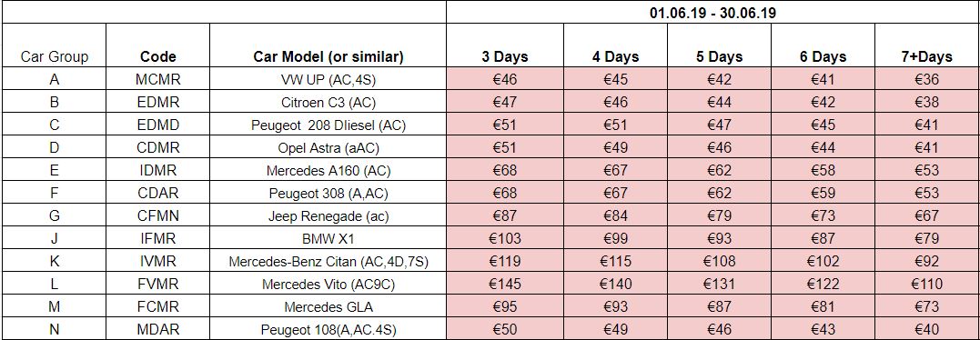Image resolution: width=980 pixels, height=340 pixels.
Task: Click the BMW X1 model cell
Action: point(328,238)
